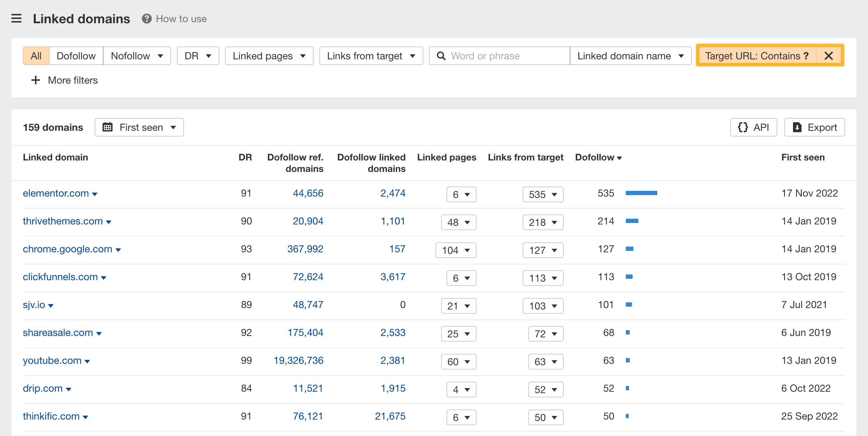Viewport: 868px width, 436px height.
Task: Open clickfunnels.com links from target dropdown 113
Action: click(x=543, y=278)
